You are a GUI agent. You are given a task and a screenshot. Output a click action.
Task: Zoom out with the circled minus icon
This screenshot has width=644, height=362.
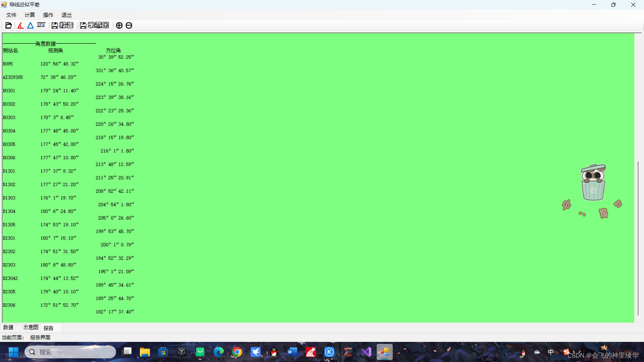(x=129, y=25)
